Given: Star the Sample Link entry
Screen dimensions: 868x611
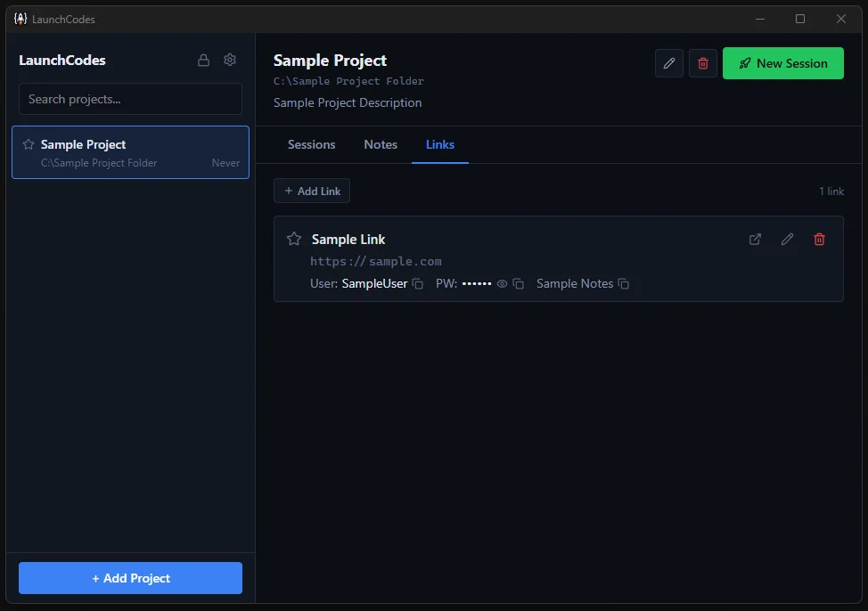Looking at the screenshot, I should click(293, 239).
